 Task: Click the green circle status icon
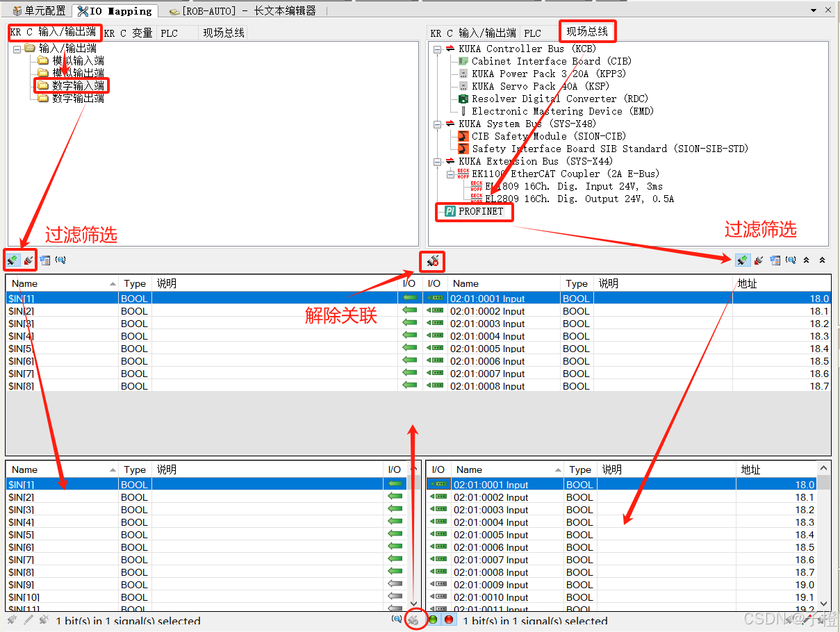coord(433,619)
